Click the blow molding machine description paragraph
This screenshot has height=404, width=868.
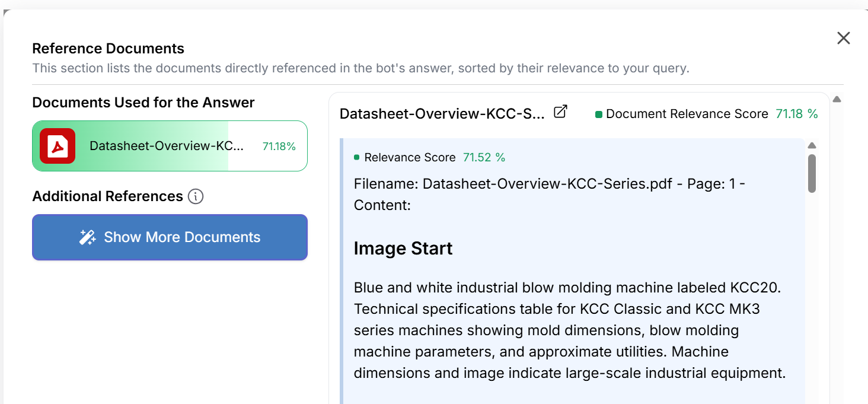click(x=569, y=330)
